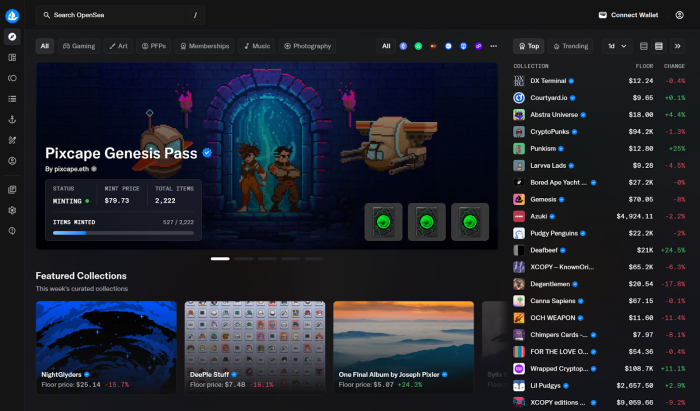Image resolution: width=700 pixels, height=411 pixels.
Task: Open the CryptoPunks collection row
Action: (599, 132)
